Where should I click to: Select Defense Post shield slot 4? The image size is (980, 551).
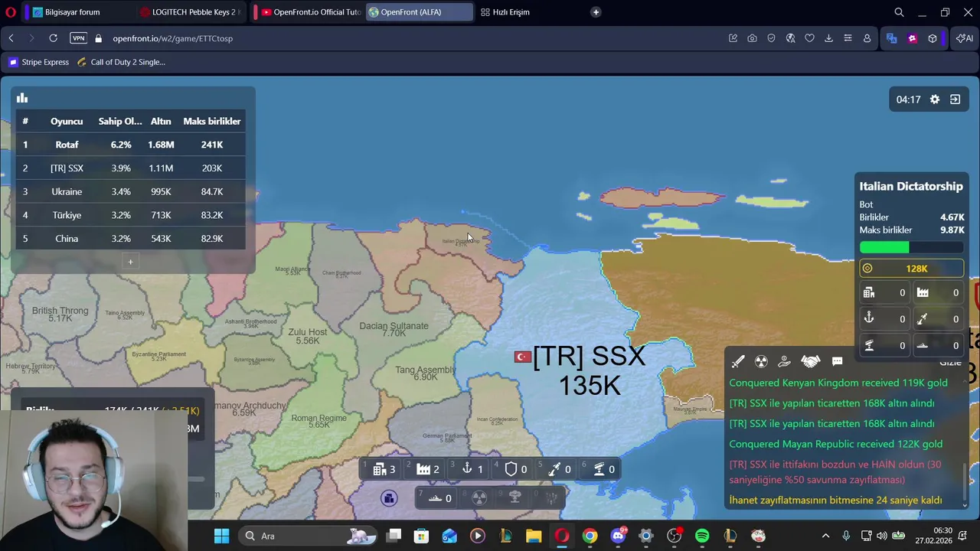[x=514, y=469]
